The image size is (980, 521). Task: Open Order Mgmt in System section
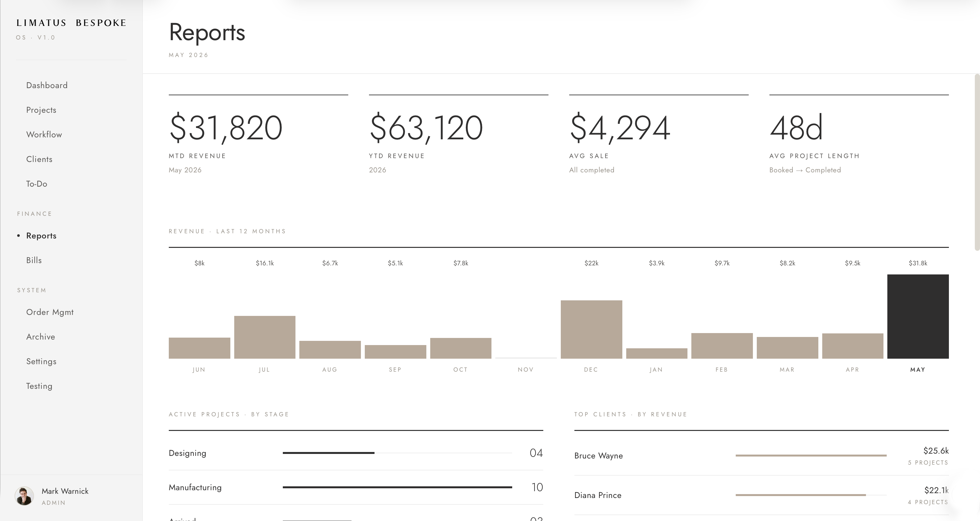[50, 312]
